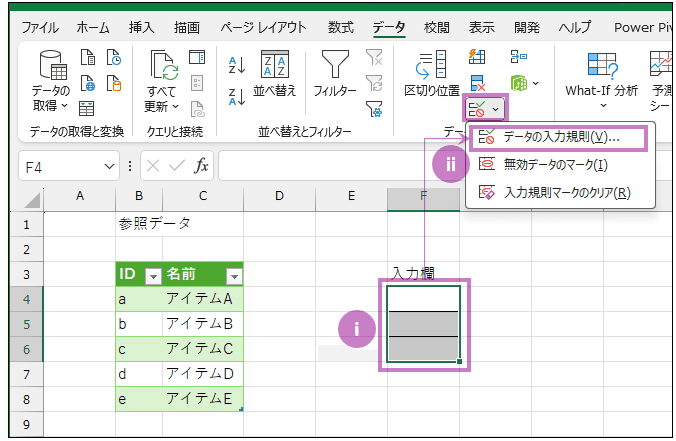Click the Refresh All (すべて更新) icon
Viewport: 676px width, 441px height.
point(164,66)
